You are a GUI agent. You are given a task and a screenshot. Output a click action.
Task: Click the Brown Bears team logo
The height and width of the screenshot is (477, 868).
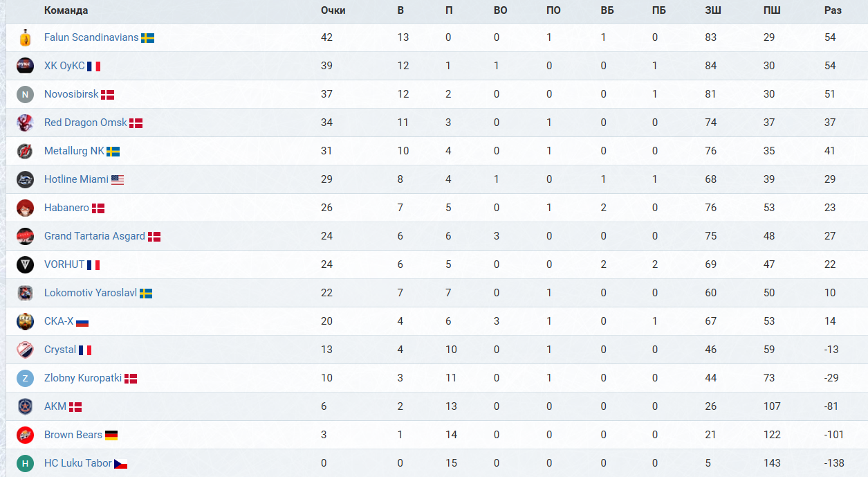click(26, 435)
